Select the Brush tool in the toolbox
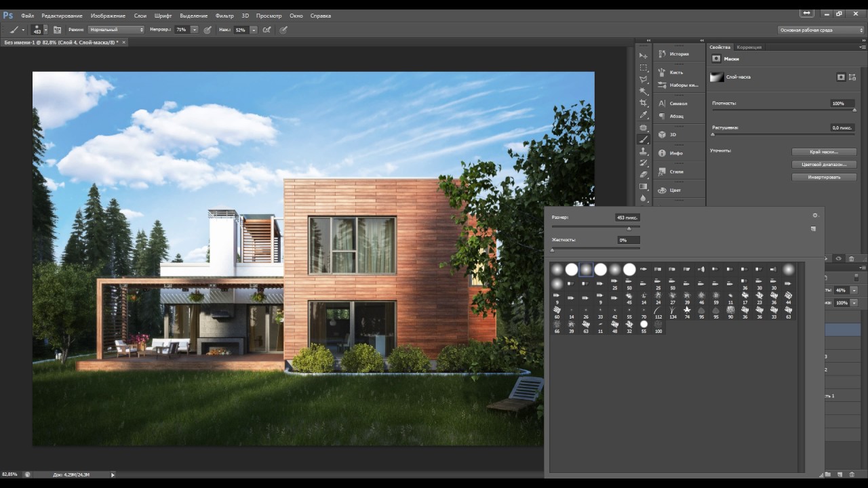 coord(644,139)
